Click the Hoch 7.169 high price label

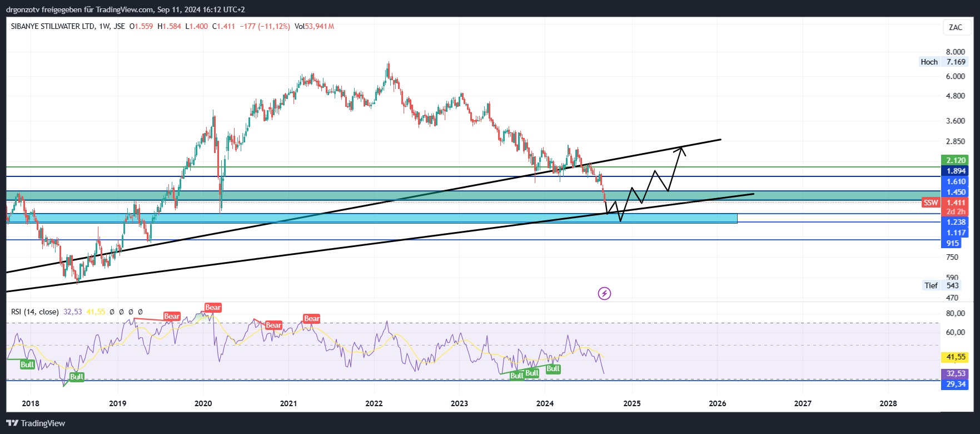943,62
